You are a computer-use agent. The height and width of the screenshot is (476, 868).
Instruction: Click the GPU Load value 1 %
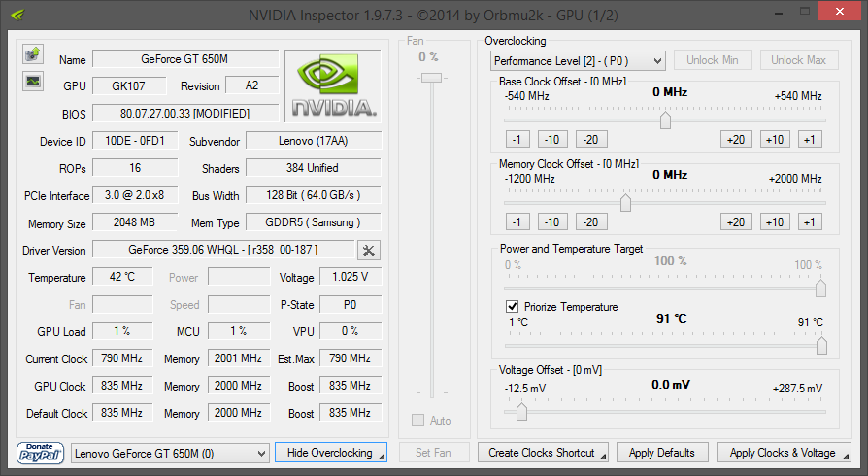pyautogui.click(x=122, y=331)
